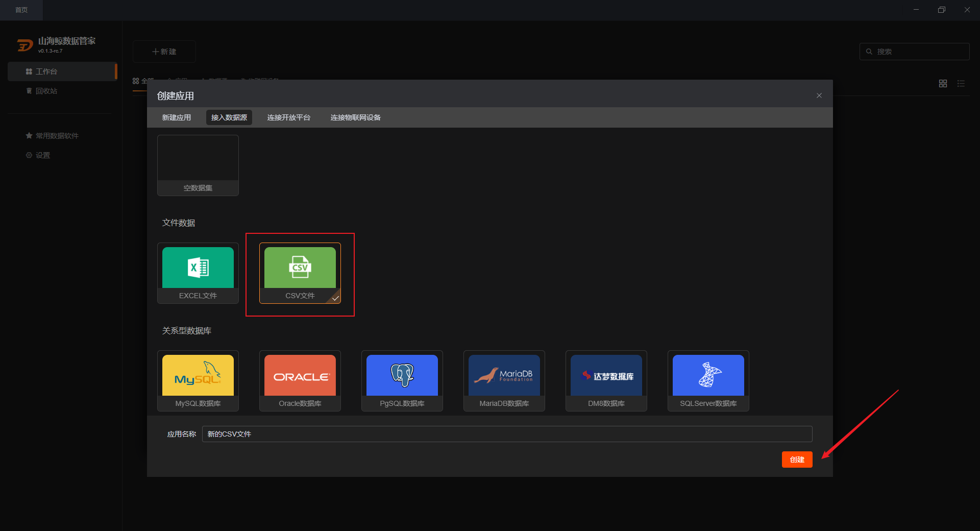Open the 连接物联网设备 tab
This screenshot has height=531, width=980.
tap(356, 117)
